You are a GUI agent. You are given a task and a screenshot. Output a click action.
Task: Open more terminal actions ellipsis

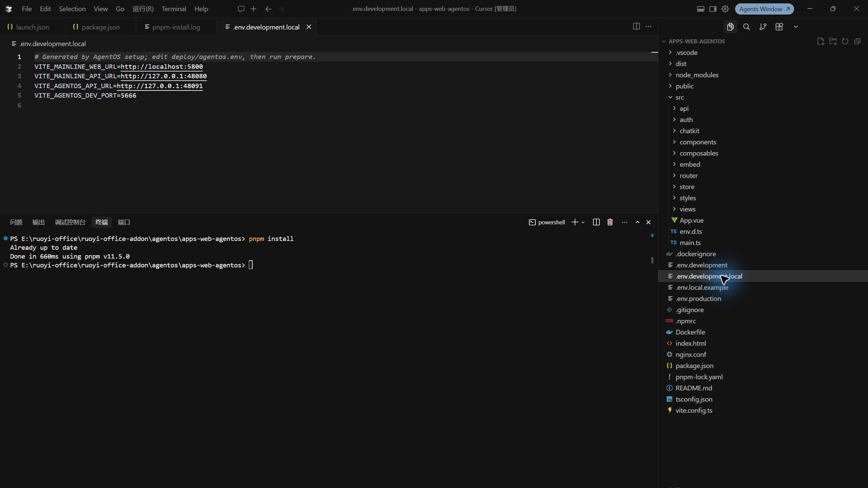point(624,222)
